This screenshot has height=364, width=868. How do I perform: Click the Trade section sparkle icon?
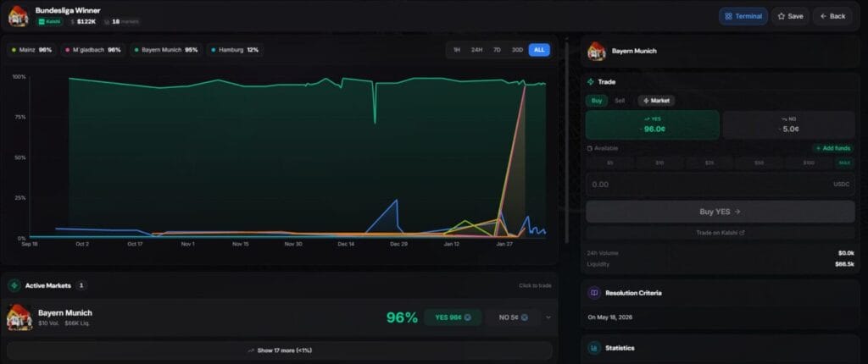click(x=591, y=82)
